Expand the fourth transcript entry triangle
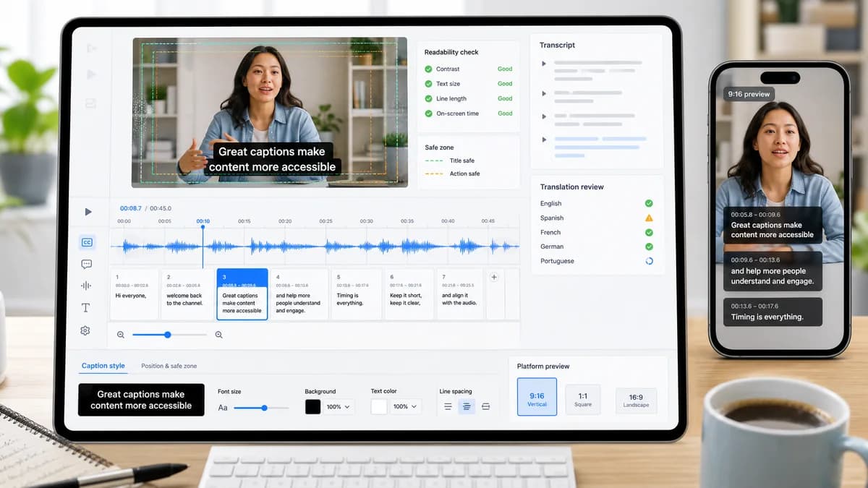 click(x=544, y=140)
